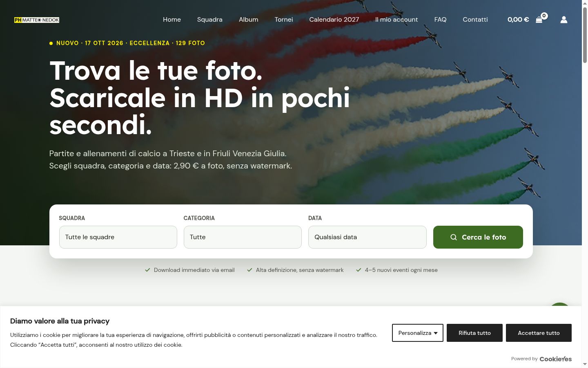
Task: Open the CookieYes powered-by logo
Action: click(x=556, y=359)
